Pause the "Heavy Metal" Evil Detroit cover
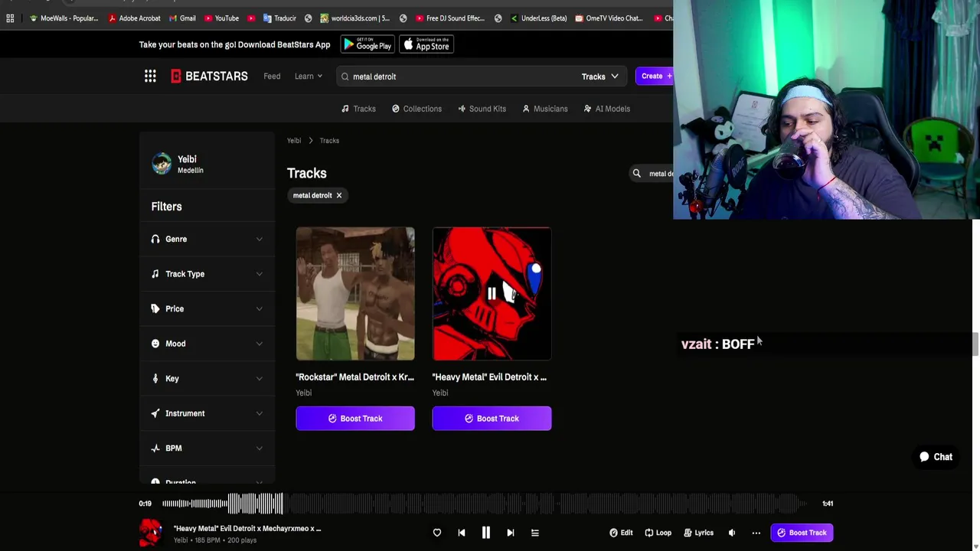 tap(492, 293)
